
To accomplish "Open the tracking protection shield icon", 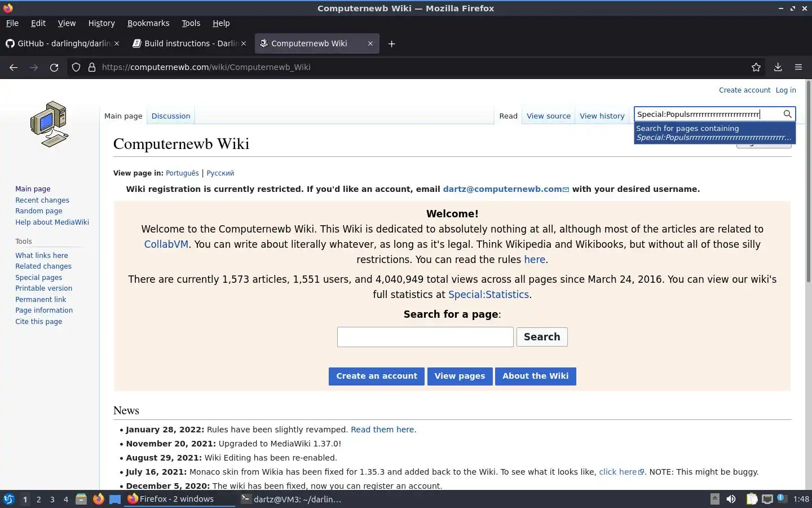I will 76,67.
